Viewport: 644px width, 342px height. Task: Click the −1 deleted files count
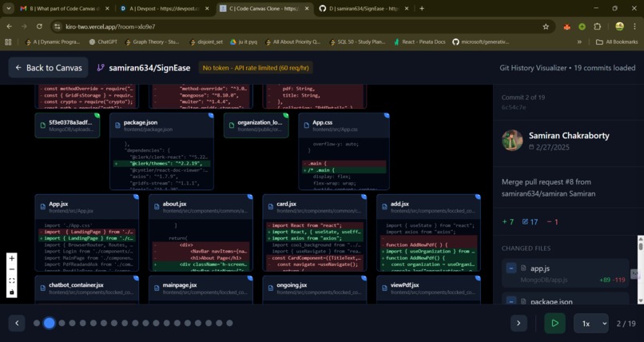coord(552,221)
